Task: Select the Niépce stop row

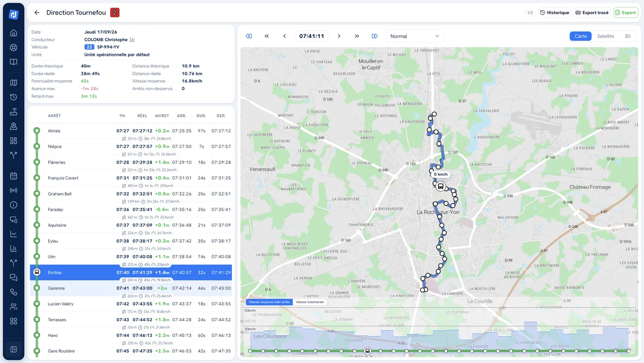Action: pyautogui.click(x=131, y=146)
